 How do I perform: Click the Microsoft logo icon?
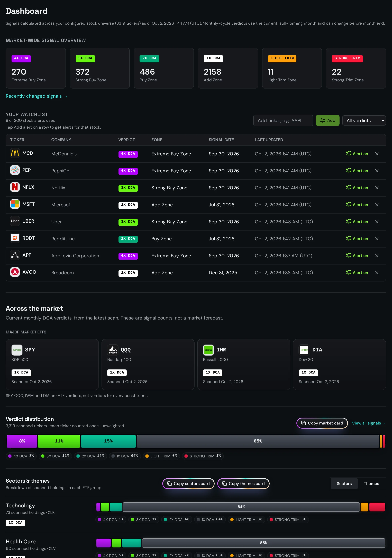click(x=15, y=204)
